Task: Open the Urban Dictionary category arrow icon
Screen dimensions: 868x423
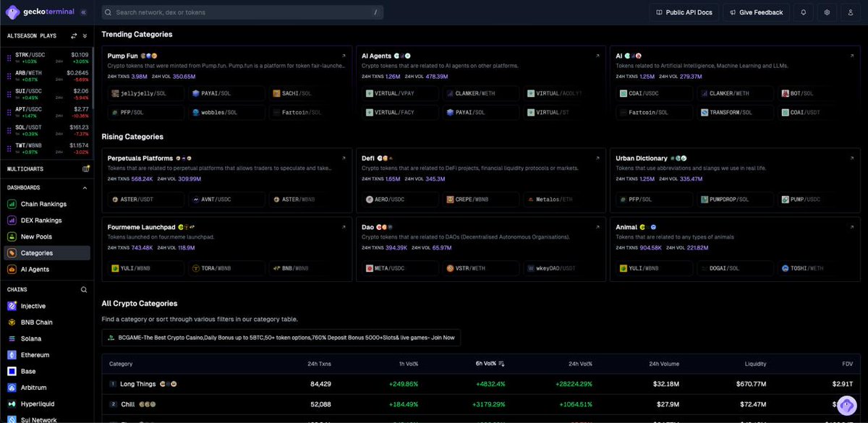Action: 852,158
